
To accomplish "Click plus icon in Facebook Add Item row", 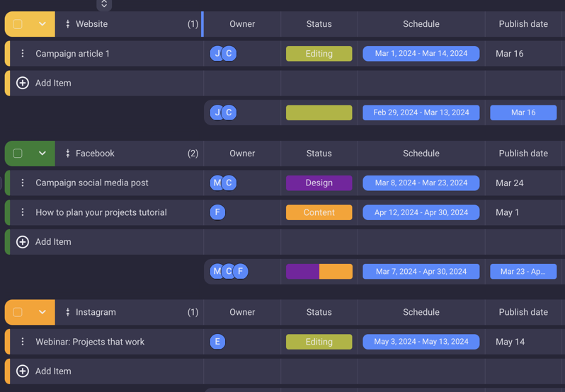I will [23, 242].
